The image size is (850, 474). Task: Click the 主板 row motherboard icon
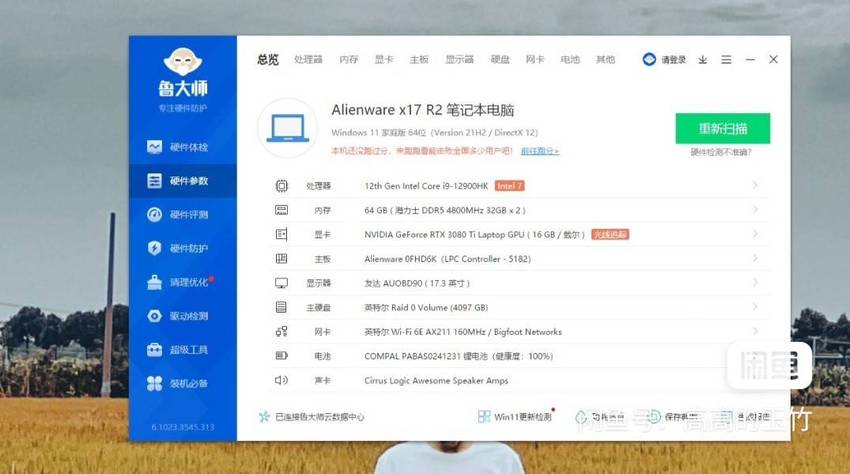click(281, 259)
